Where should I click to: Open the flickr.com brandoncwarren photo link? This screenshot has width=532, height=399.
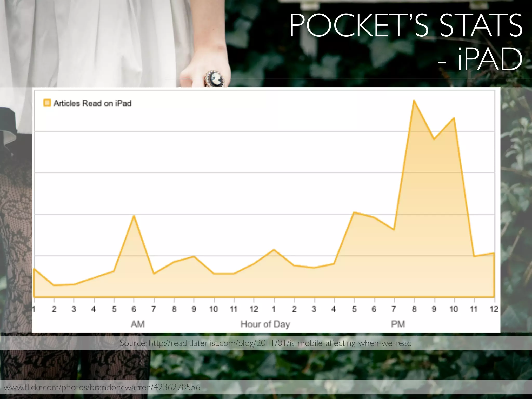tap(102, 387)
